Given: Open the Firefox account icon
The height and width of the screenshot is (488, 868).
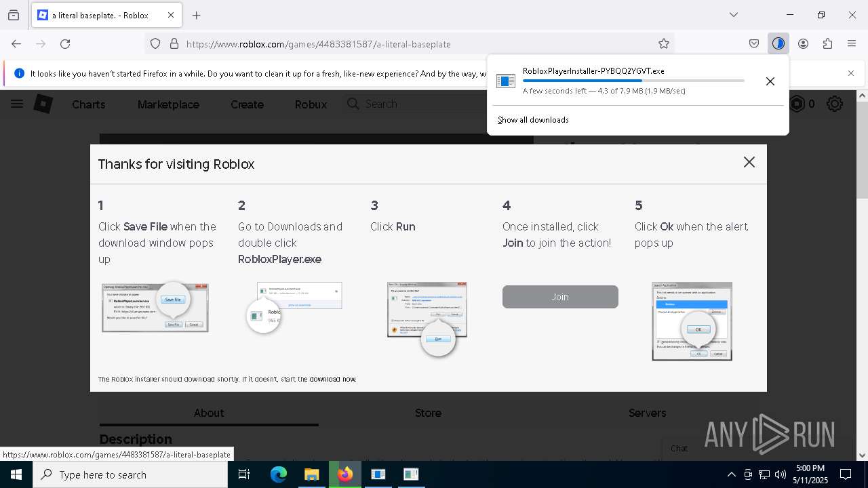Looking at the screenshot, I should pyautogui.click(x=803, y=43).
